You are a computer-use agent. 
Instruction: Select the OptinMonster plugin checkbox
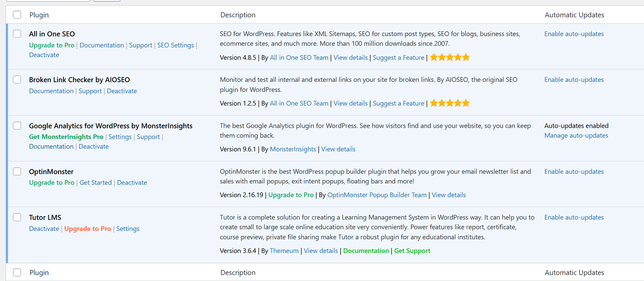[x=17, y=171]
